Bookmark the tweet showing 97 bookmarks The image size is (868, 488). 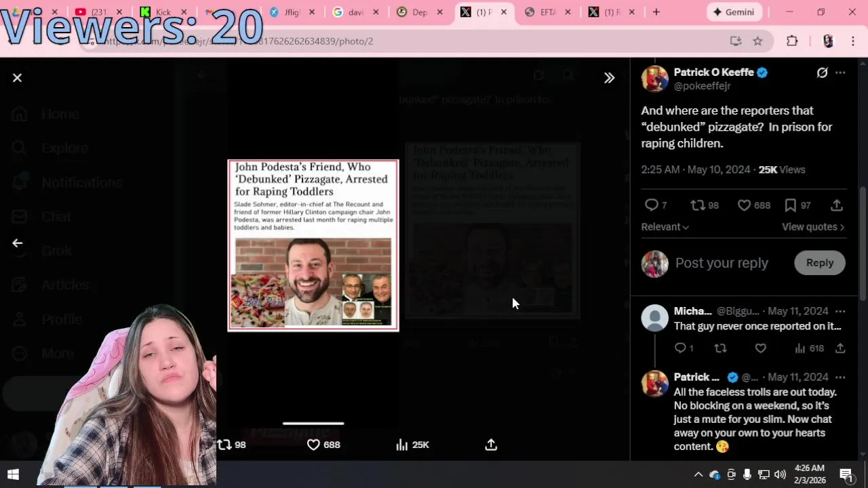coord(797,205)
